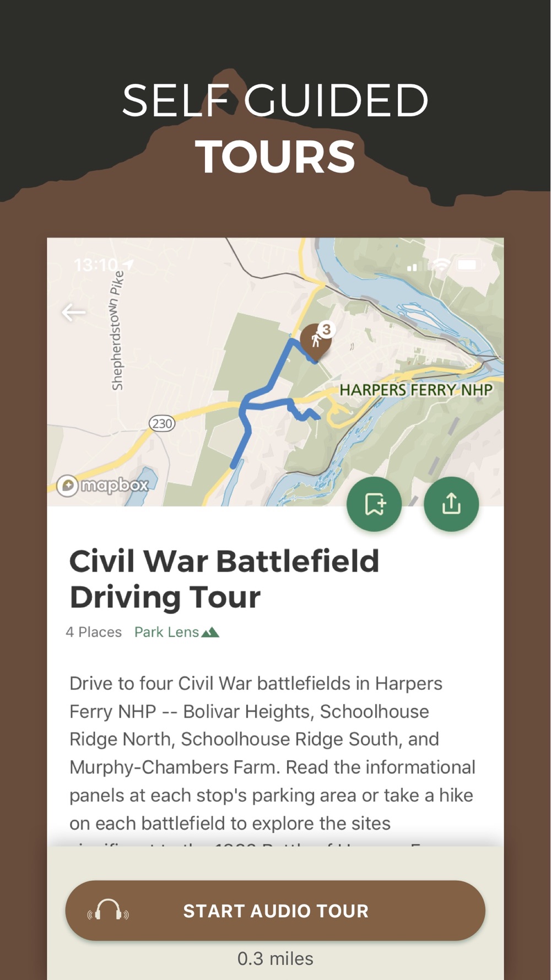Tap the route 230 highway shield

[x=162, y=423]
